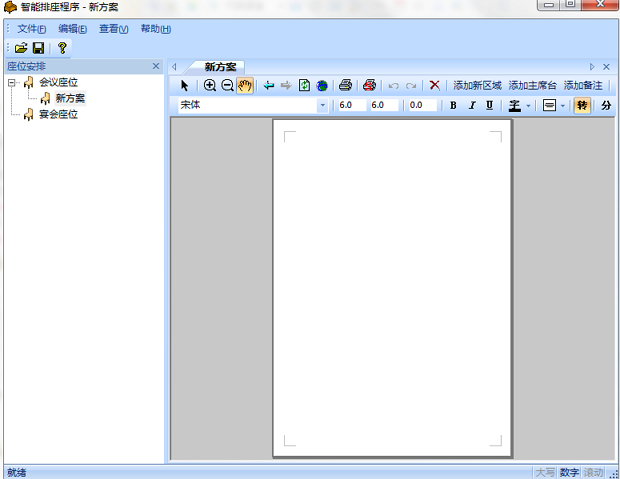The height and width of the screenshot is (479, 620).
Task: Open the 编辑(E) menu
Action: [72, 29]
